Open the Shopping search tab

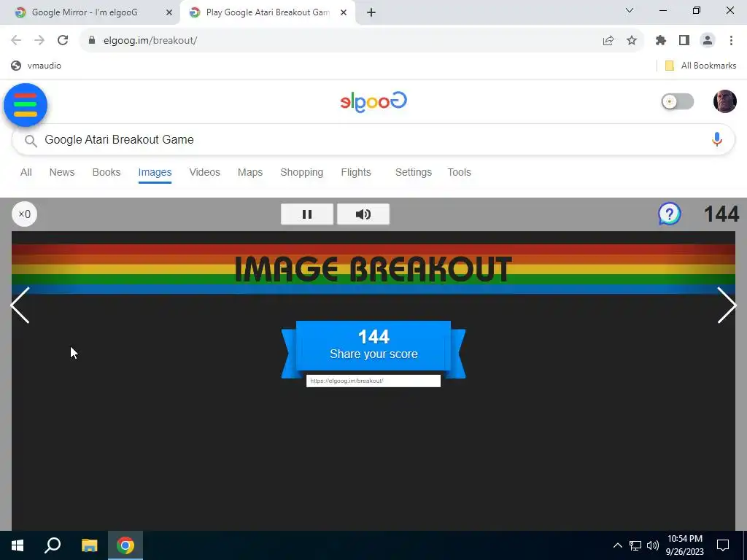pos(301,172)
